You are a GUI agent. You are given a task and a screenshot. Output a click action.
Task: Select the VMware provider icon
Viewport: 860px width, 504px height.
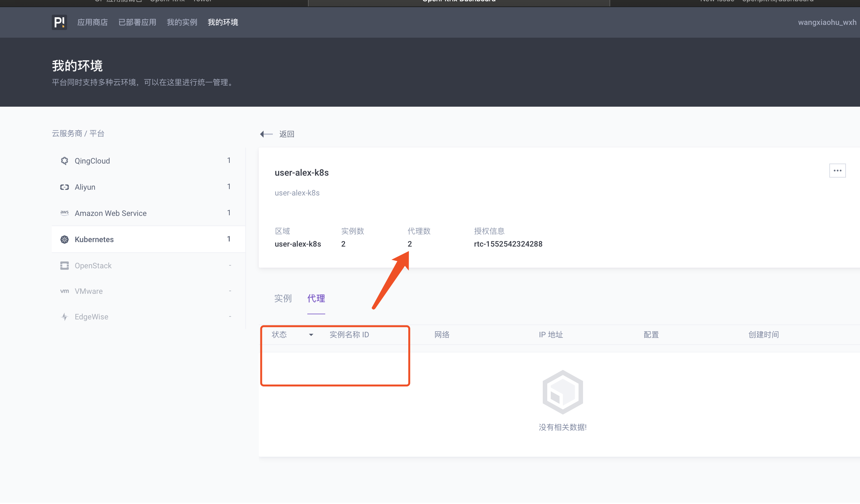coord(65,291)
